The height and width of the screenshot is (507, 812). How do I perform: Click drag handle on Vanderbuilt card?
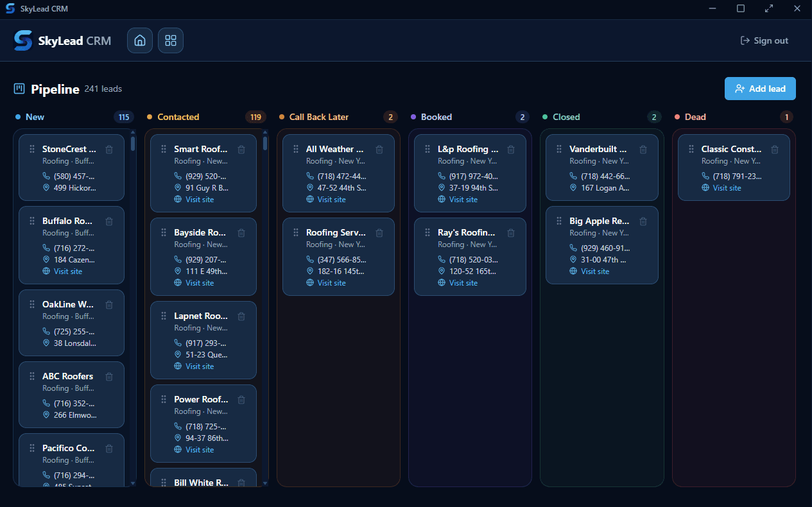tap(559, 149)
